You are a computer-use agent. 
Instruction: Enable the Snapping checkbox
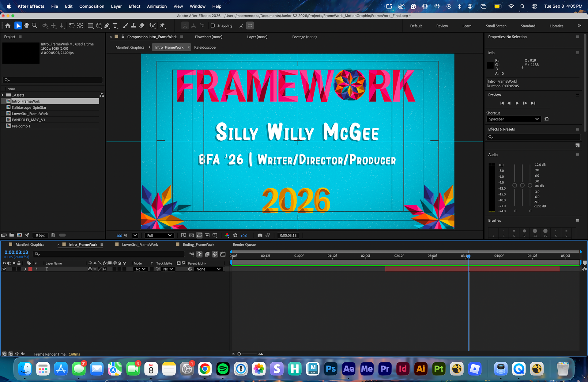(213, 26)
